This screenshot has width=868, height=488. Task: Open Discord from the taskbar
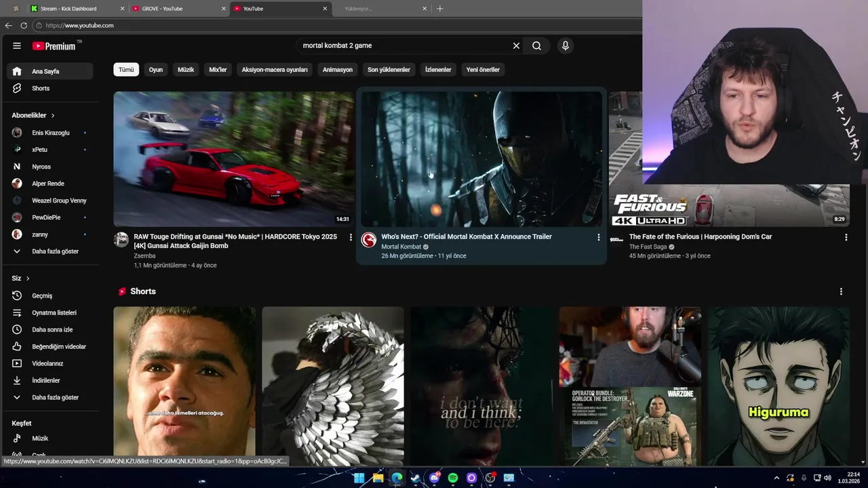point(434,478)
